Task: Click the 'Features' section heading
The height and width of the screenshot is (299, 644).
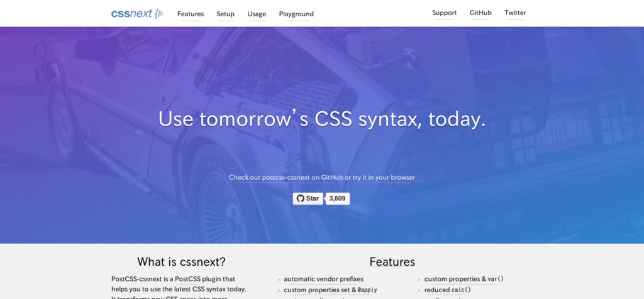Action: click(392, 262)
